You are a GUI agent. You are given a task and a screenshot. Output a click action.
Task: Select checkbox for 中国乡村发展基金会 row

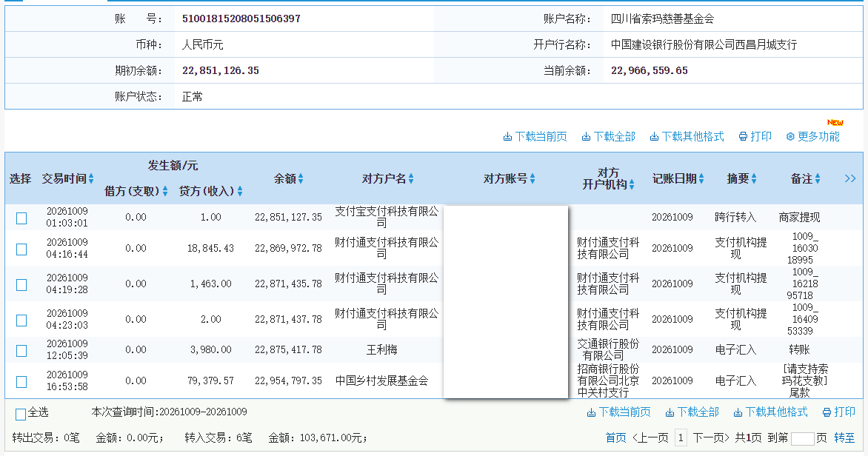coord(21,382)
